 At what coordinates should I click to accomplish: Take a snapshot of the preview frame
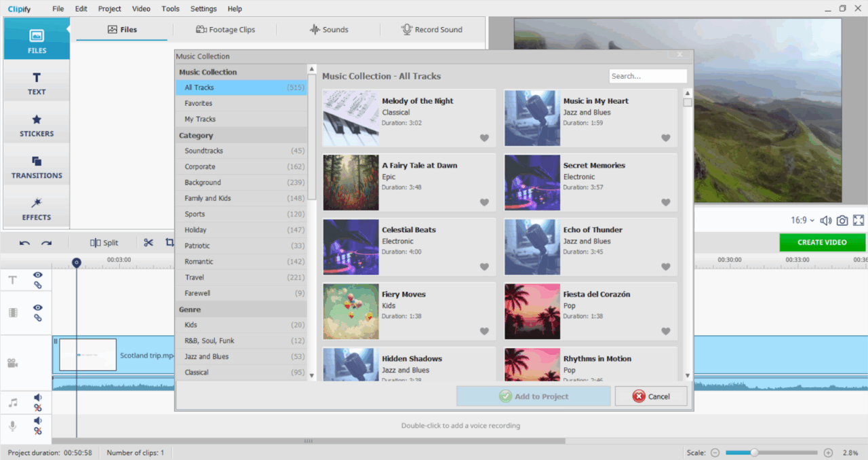click(842, 220)
